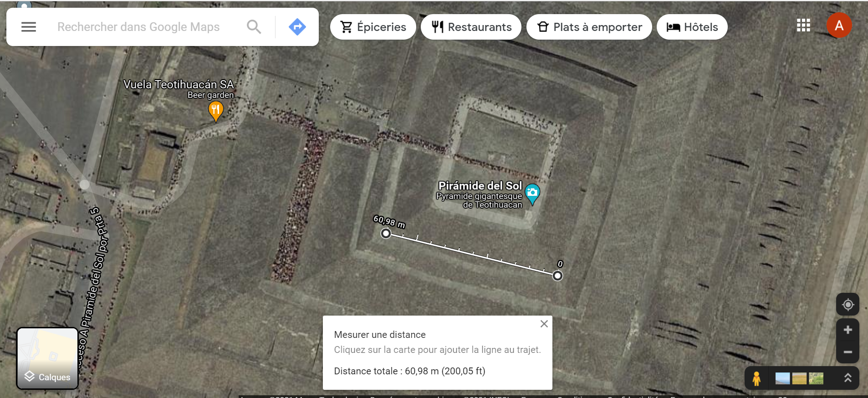Viewport: 868px width, 398px height.
Task: Select the Street View pegman
Action: pyautogui.click(x=756, y=378)
